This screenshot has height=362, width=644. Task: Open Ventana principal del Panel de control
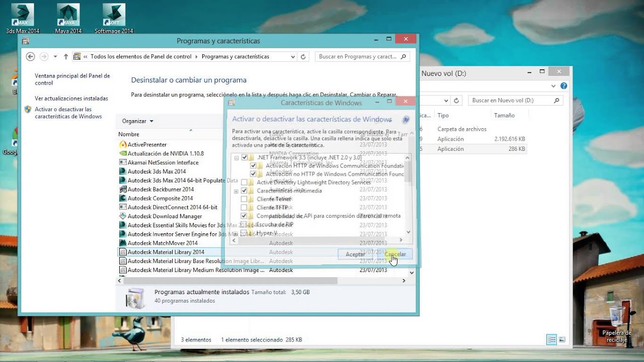pyautogui.click(x=72, y=79)
